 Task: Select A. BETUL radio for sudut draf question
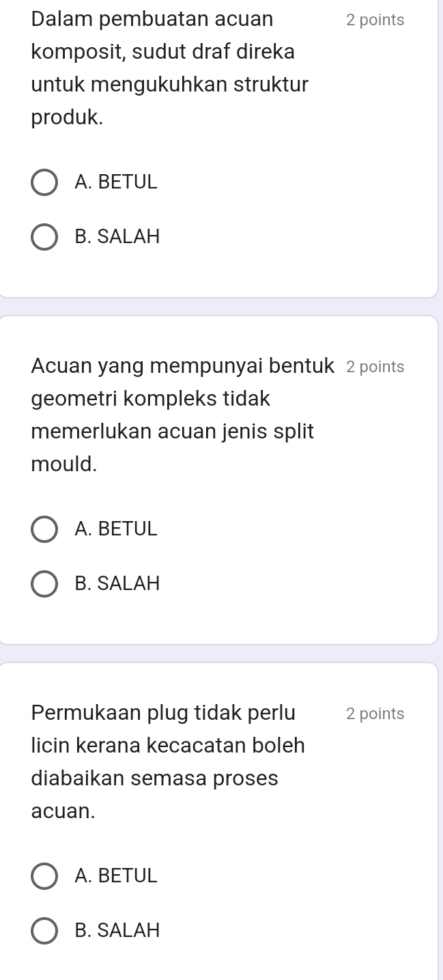pyautogui.click(x=44, y=182)
